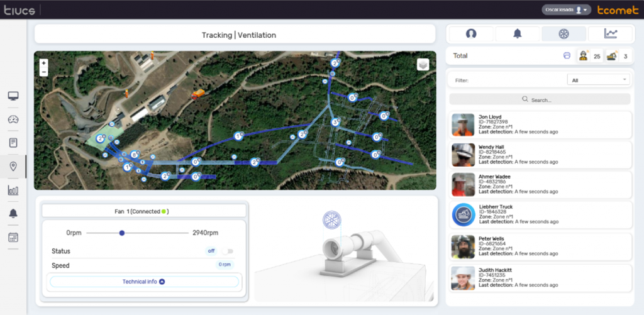644x315 pixels.
Task: Click the map layers icon
Action: (423, 65)
